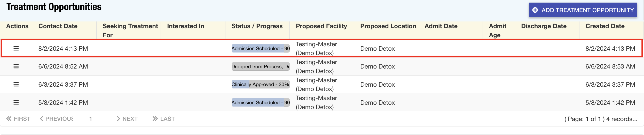Open actions menu for 5/8/2024 opportunity
Viewport: 644px width, 135px height.
(16, 102)
